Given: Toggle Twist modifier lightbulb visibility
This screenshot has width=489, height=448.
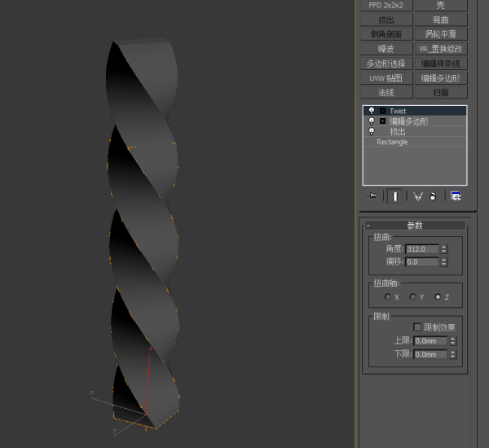Looking at the screenshot, I should click(x=372, y=111).
